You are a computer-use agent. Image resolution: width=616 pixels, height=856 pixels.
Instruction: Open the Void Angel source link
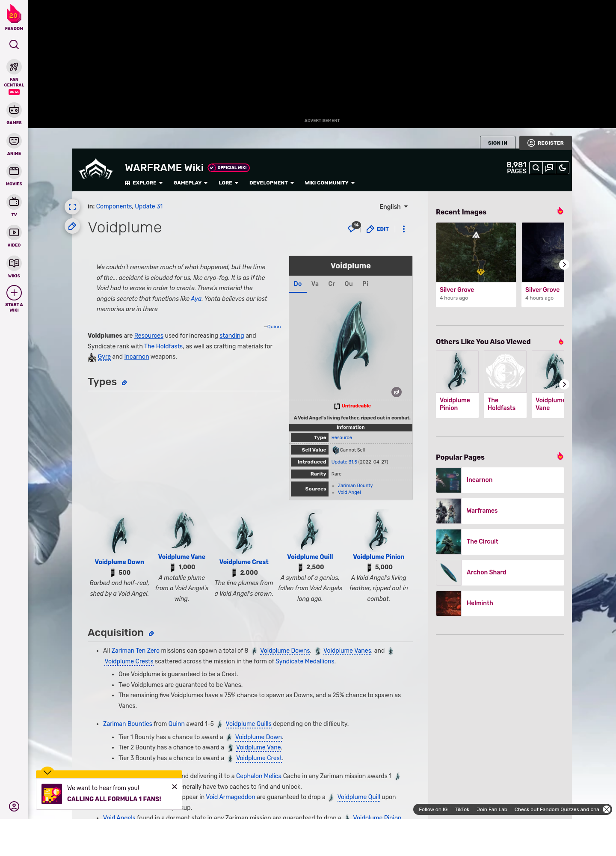(349, 492)
